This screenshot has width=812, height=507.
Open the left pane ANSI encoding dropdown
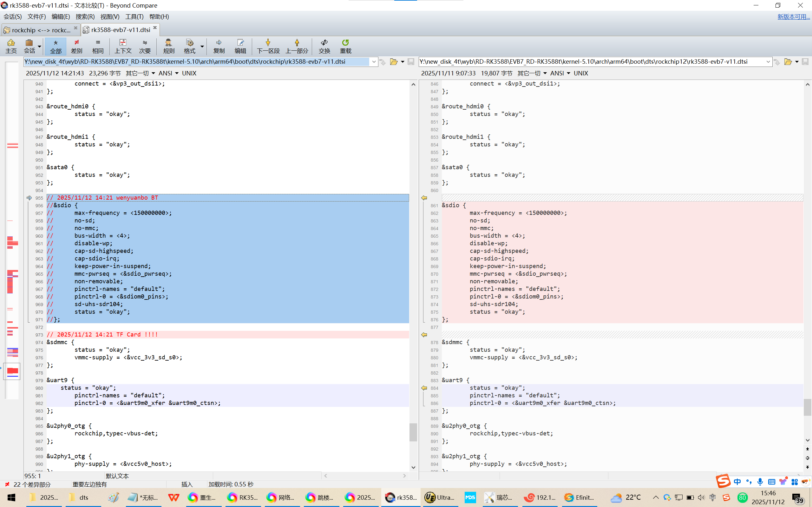(x=169, y=73)
